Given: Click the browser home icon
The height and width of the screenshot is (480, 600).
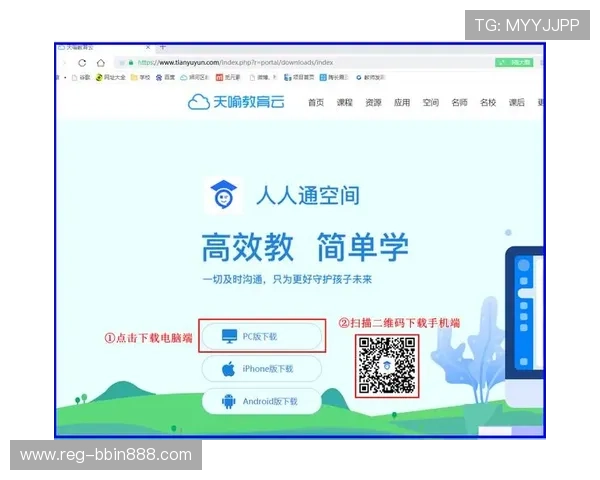Looking at the screenshot, I should 101,63.
